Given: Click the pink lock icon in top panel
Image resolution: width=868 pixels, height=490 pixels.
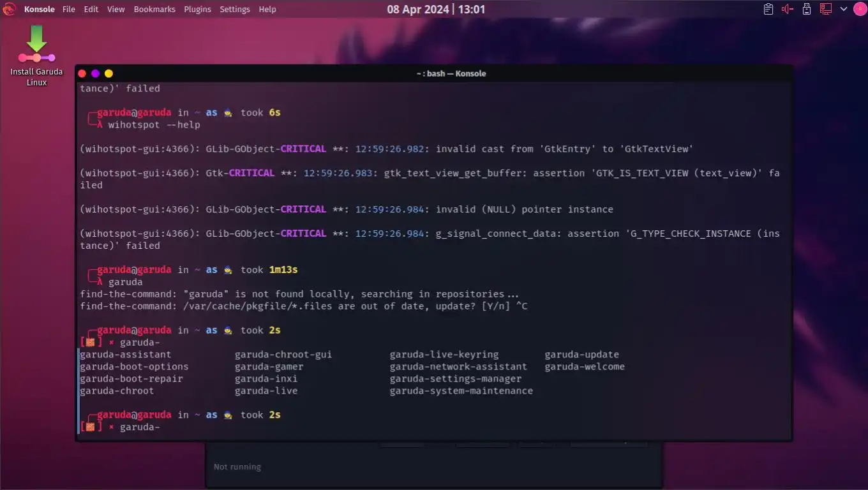Looking at the screenshot, I should click(x=860, y=9).
